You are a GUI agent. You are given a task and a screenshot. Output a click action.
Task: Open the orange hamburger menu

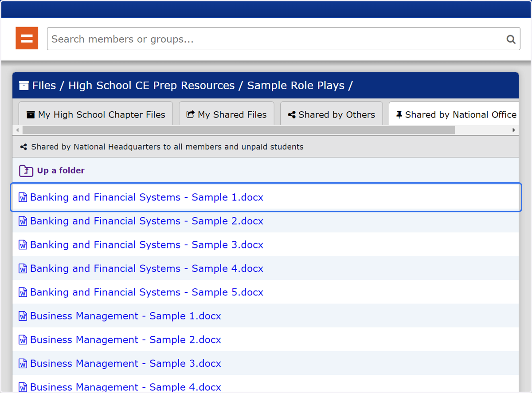[x=27, y=38]
